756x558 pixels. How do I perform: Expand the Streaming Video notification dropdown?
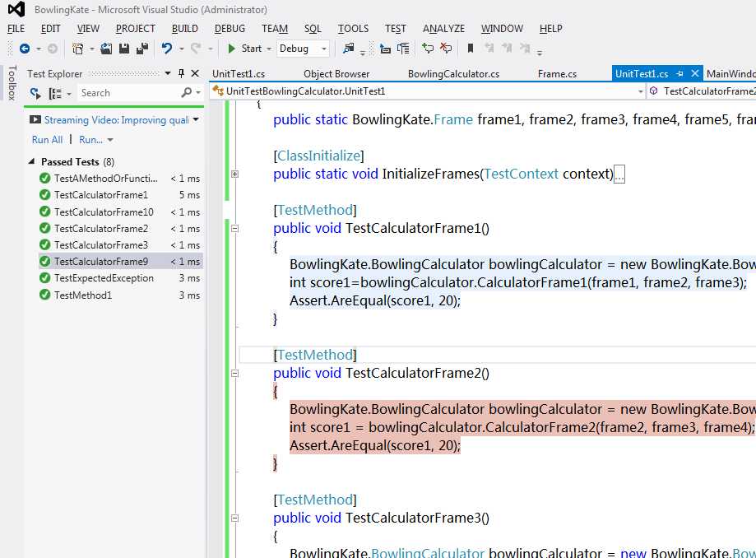(x=196, y=119)
